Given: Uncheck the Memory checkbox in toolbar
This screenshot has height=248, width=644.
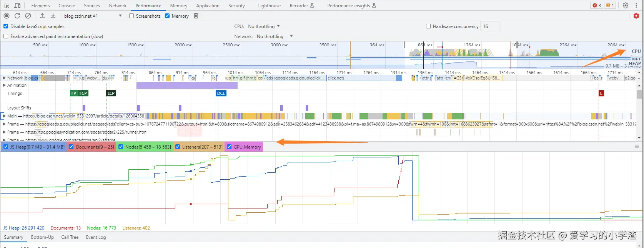Looking at the screenshot, I should pyautogui.click(x=167, y=16).
